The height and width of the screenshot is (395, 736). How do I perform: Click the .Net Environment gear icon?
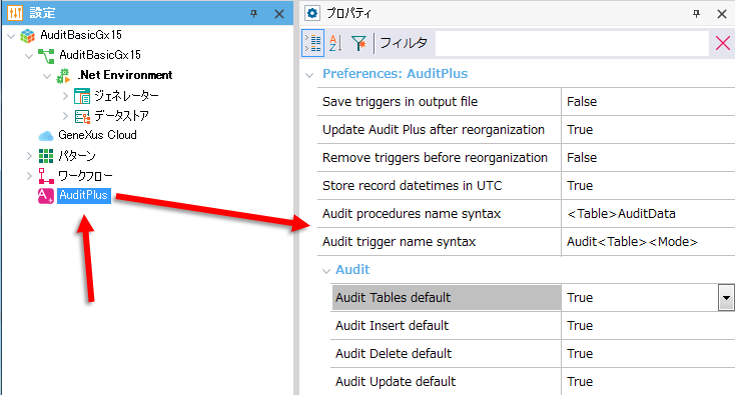[63, 76]
